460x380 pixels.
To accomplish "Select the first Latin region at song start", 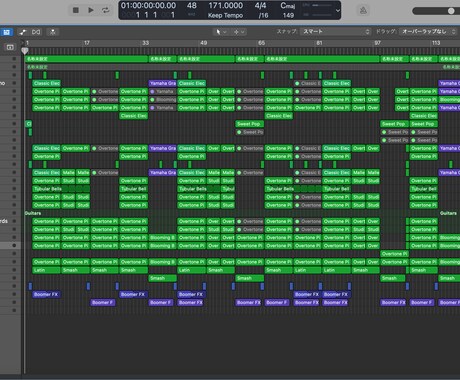I will click(x=46, y=270).
